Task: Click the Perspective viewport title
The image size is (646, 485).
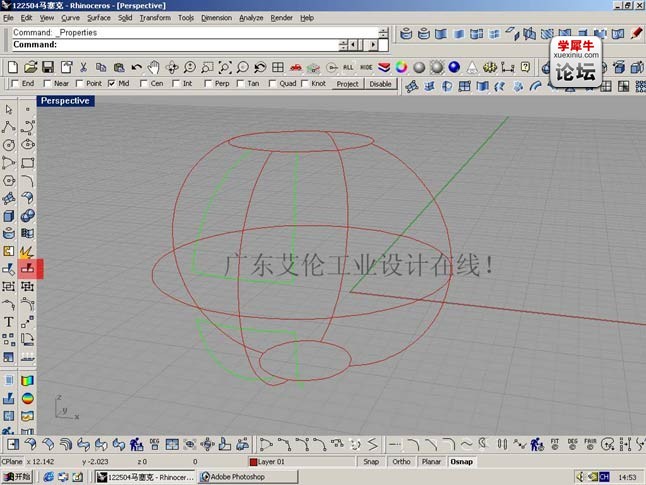Action: (66, 101)
